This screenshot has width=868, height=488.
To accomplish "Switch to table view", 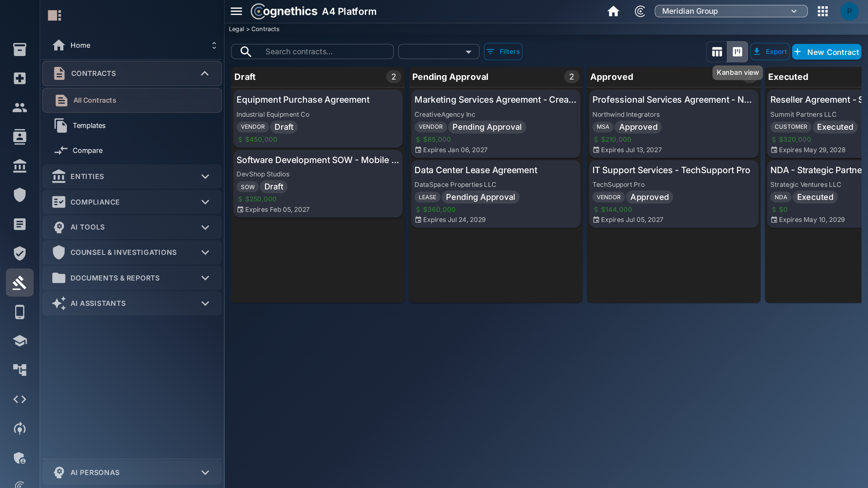I will tap(717, 52).
